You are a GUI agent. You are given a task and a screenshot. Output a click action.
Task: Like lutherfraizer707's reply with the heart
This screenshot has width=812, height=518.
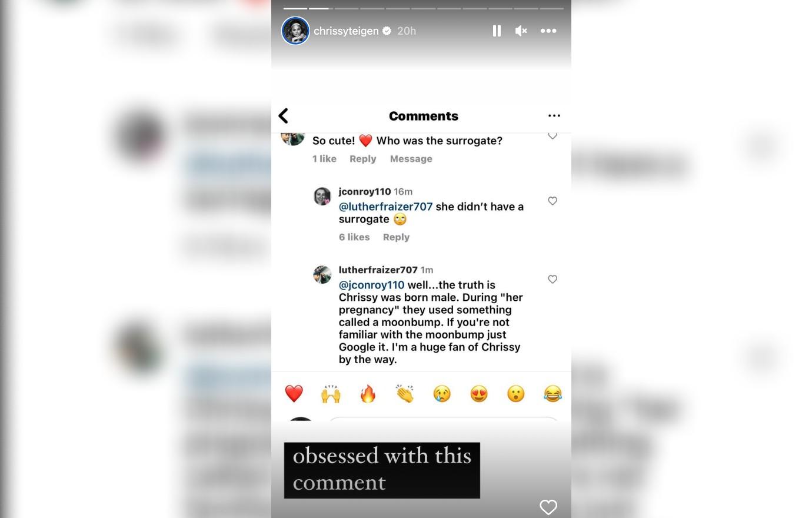553,279
